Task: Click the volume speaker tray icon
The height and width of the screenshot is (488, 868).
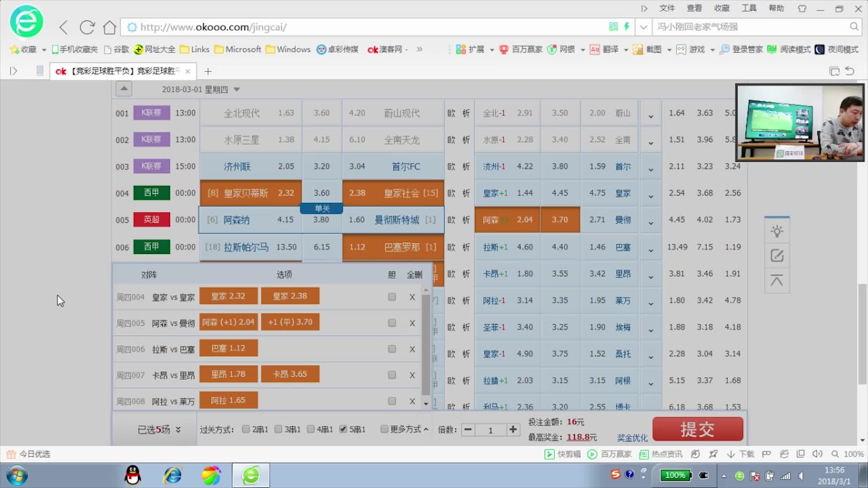Action: 801,476
